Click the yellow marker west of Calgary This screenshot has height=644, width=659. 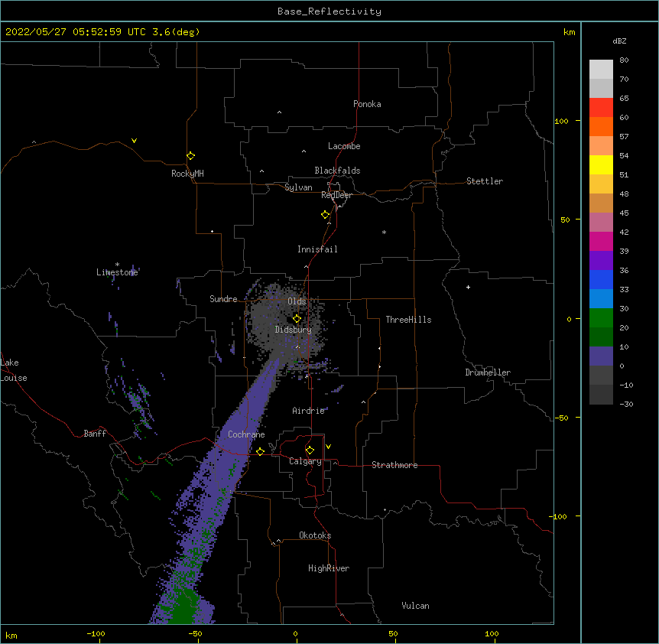(x=260, y=451)
